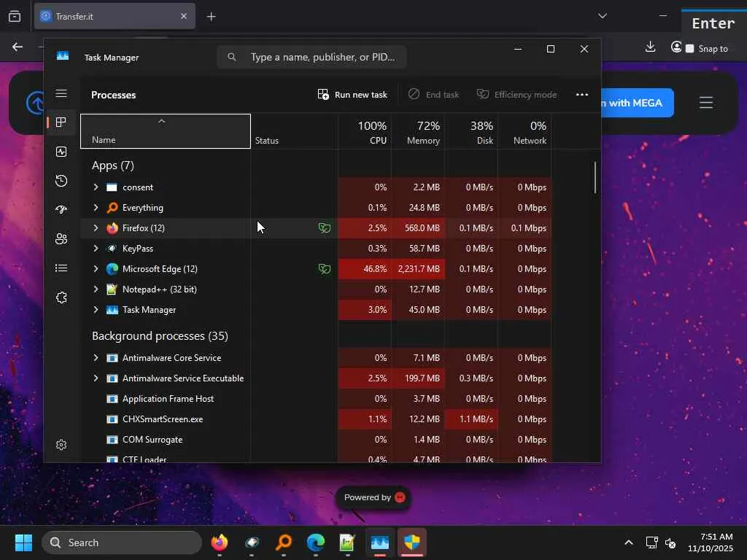Click the Windows taskbar Search box
The image size is (747, 560).
(122, 542)
